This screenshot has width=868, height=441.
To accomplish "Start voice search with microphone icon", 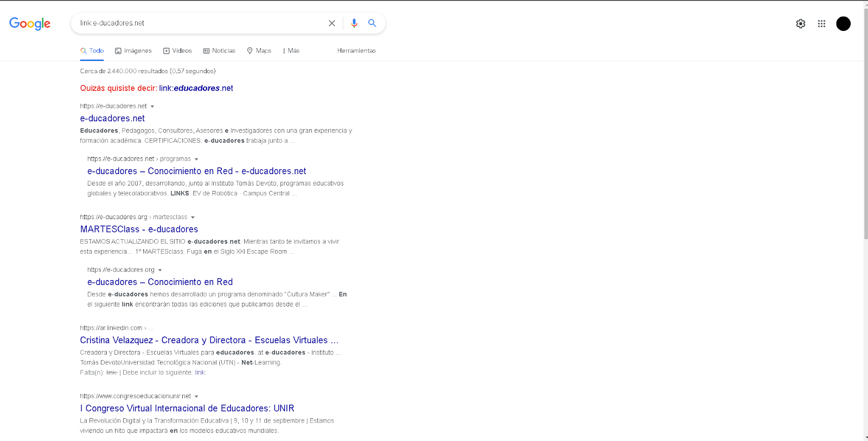I will click(x=354, y=23).
